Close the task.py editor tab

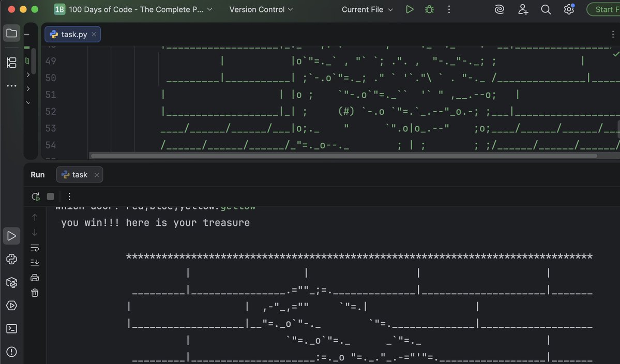pos(94,35)
